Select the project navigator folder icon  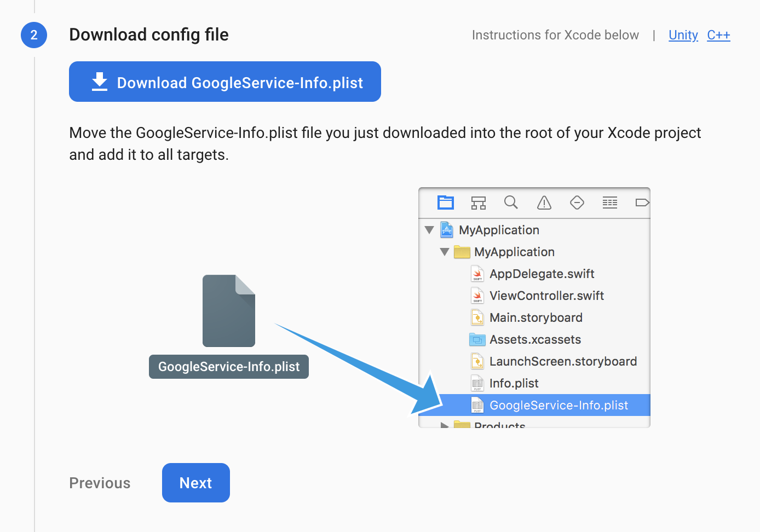point(446,203)
